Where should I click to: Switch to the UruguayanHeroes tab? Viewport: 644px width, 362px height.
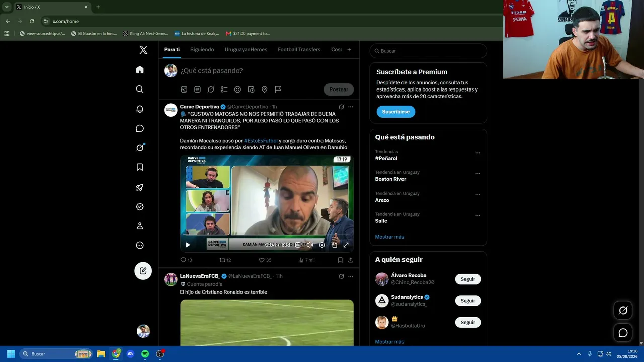coord(246,50)
